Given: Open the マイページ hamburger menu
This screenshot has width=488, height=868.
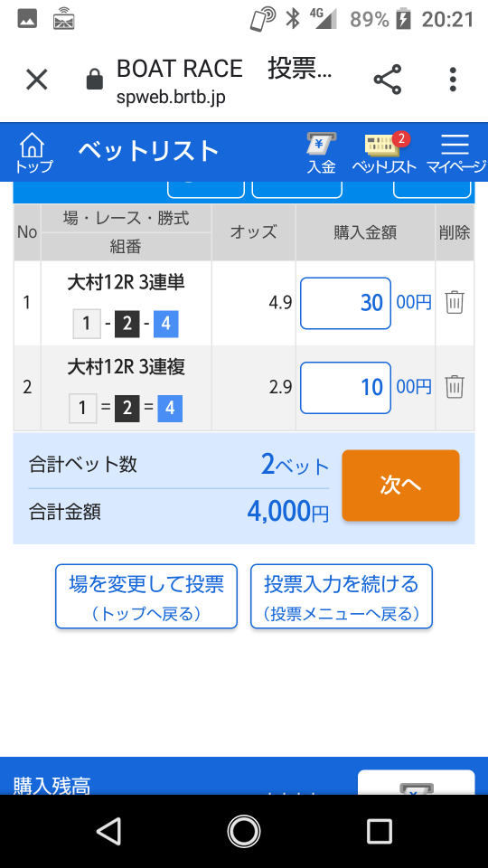Looking at the screenshot, I should point(455,154).
